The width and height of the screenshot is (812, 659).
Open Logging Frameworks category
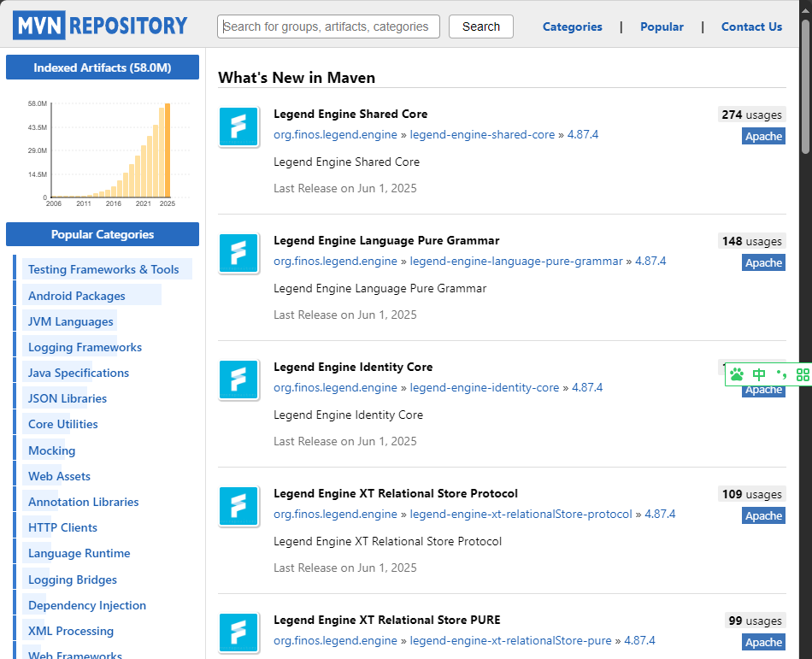point(85,347)
